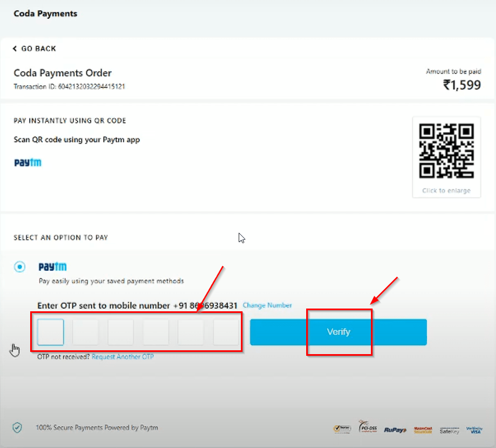496x448 pixels.
Task: Click the sixth OTP digit box
Action: pos(226,332)
